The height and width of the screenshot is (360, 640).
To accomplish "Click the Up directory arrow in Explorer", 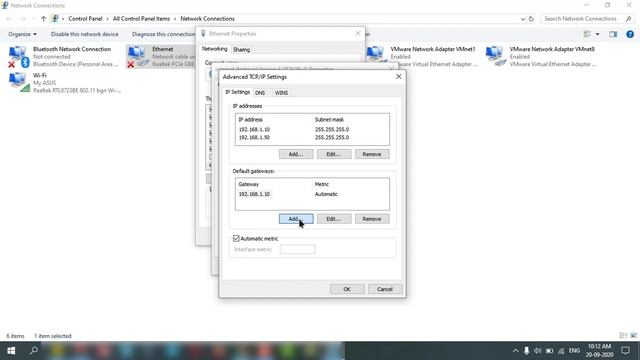I will 43,19.
